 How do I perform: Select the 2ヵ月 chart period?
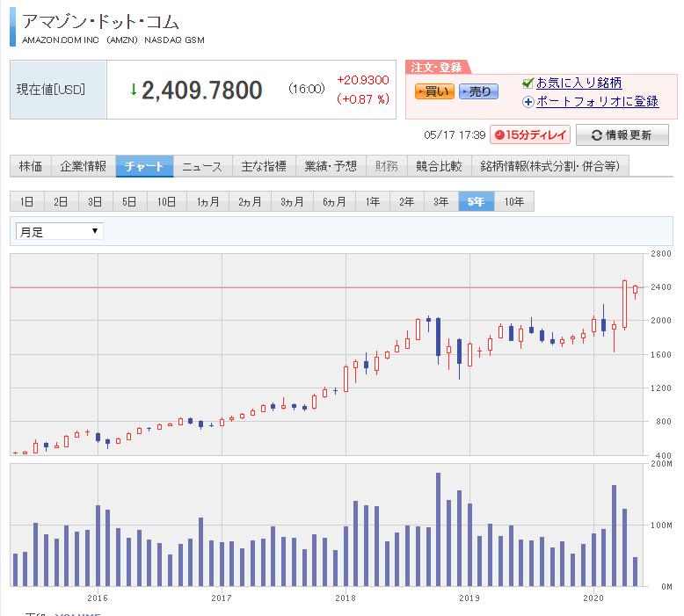(250, 201)
